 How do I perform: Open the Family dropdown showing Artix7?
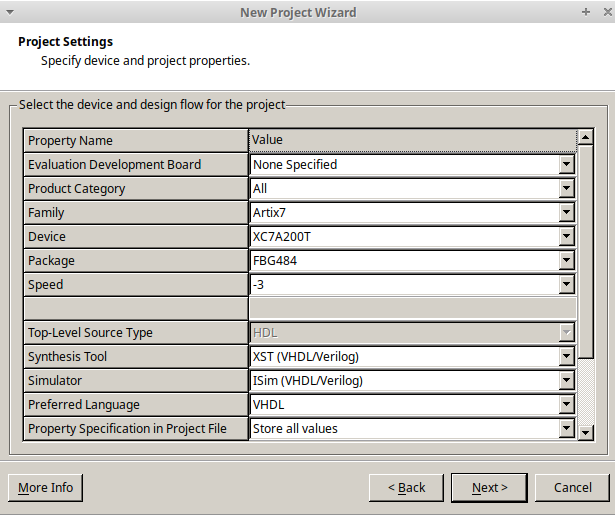pyautogui.click(x=566, y=213)
